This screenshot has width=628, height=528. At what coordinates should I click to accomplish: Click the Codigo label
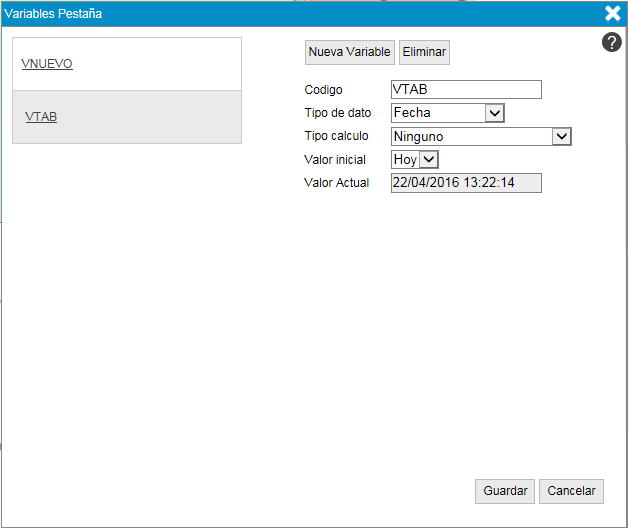(x=323, y=91)
